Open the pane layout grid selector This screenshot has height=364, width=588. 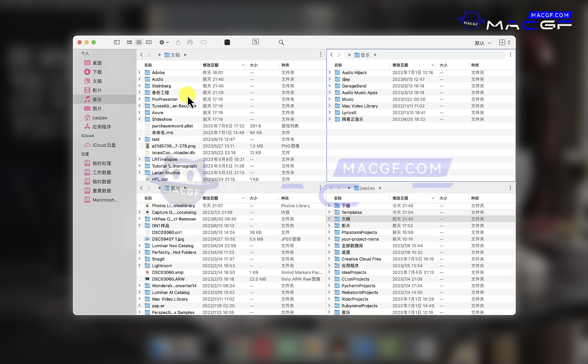[504, 42]
